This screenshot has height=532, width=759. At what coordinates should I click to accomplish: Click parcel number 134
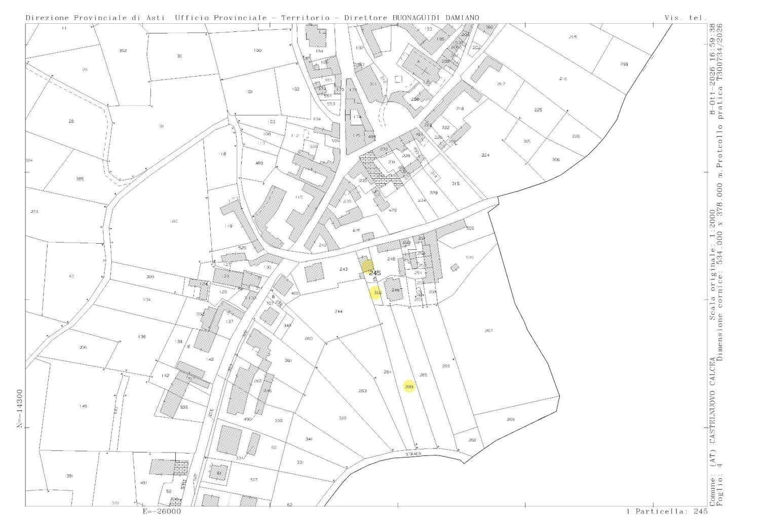click(147, 299)
